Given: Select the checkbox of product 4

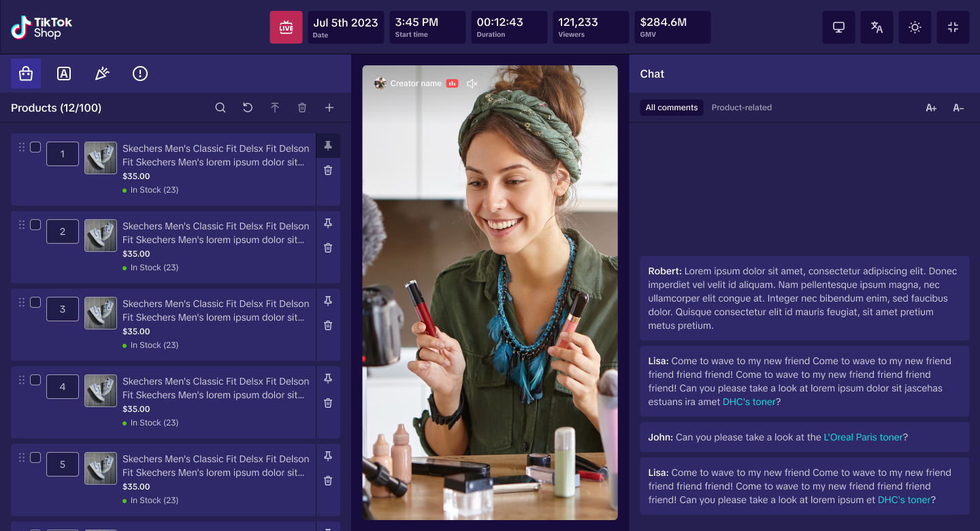Looking at the screenshot, I should point(35,380).
